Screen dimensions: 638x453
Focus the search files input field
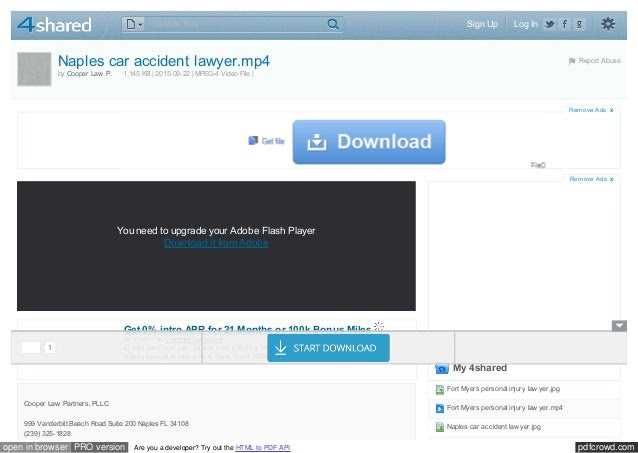235,24
